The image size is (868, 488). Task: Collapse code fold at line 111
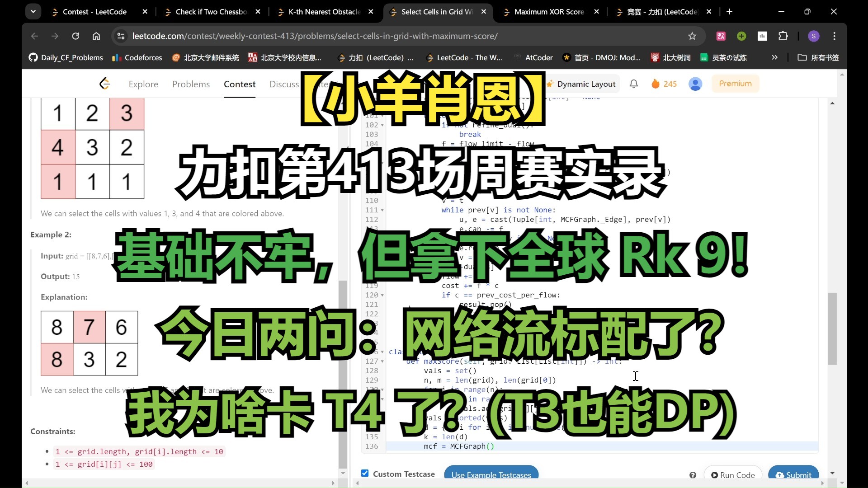382,210
